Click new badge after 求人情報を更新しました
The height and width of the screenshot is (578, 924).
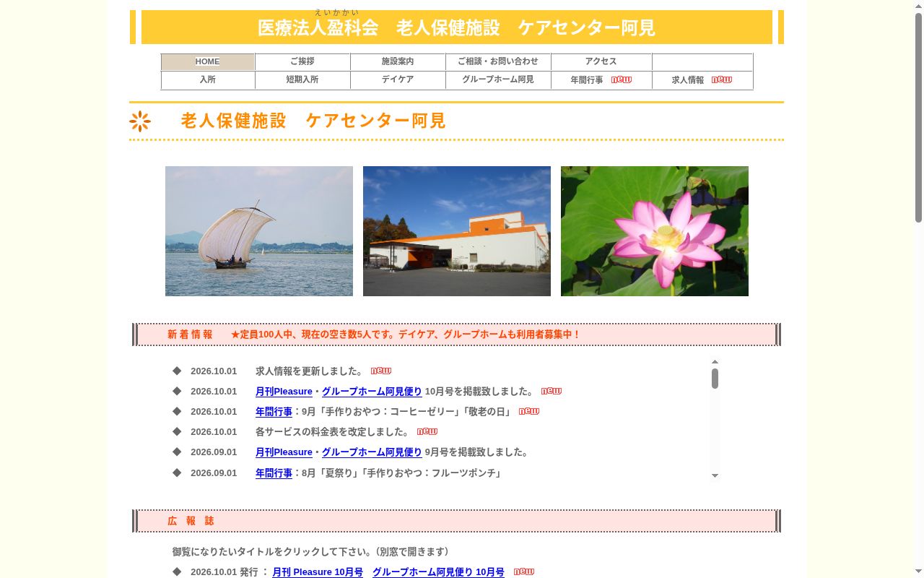tap(381, 371)
